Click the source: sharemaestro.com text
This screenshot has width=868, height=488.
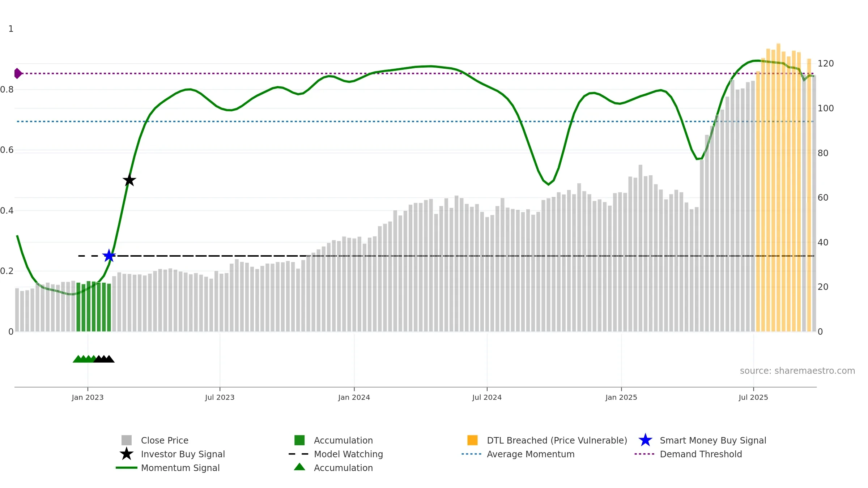pos(797,371)
